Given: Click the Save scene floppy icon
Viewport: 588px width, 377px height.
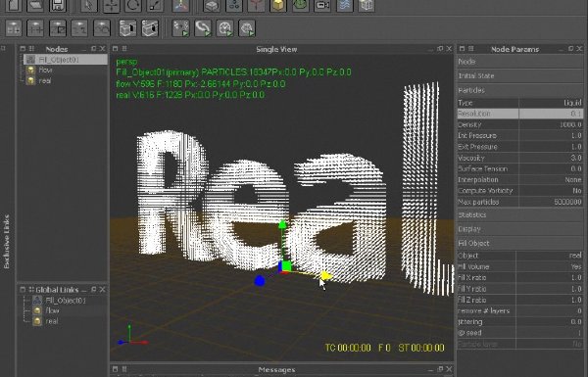Looking at the screenshot, I should point(57,5).
